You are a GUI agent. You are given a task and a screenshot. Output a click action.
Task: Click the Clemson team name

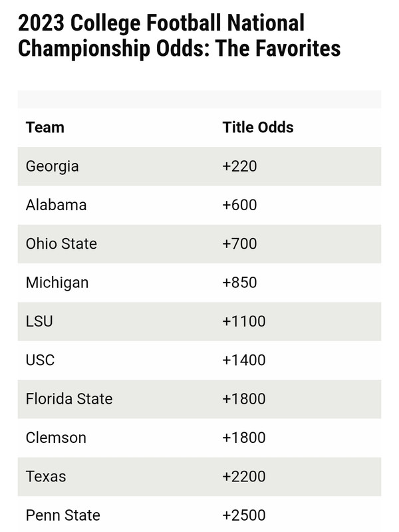[x=56, y=438]
